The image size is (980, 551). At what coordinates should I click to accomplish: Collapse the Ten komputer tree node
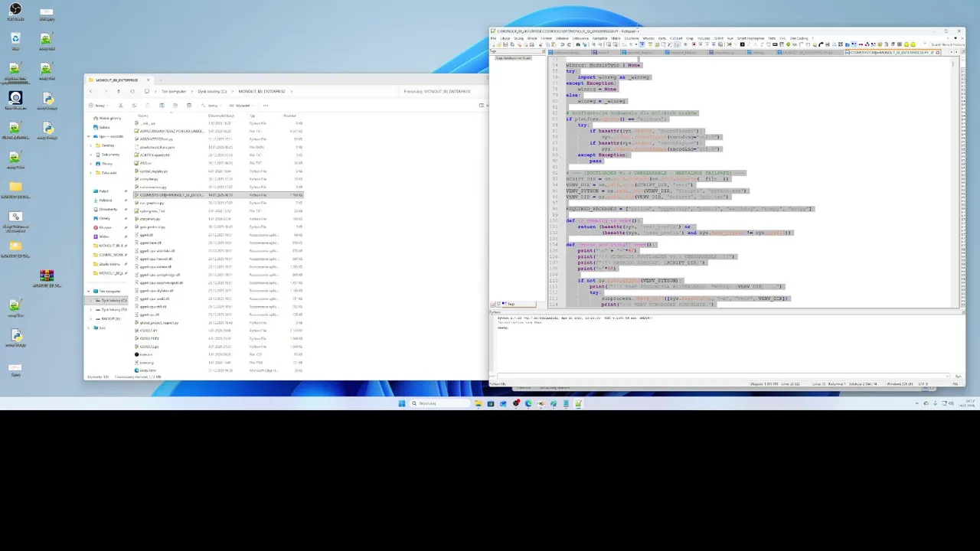coord(90,292)
